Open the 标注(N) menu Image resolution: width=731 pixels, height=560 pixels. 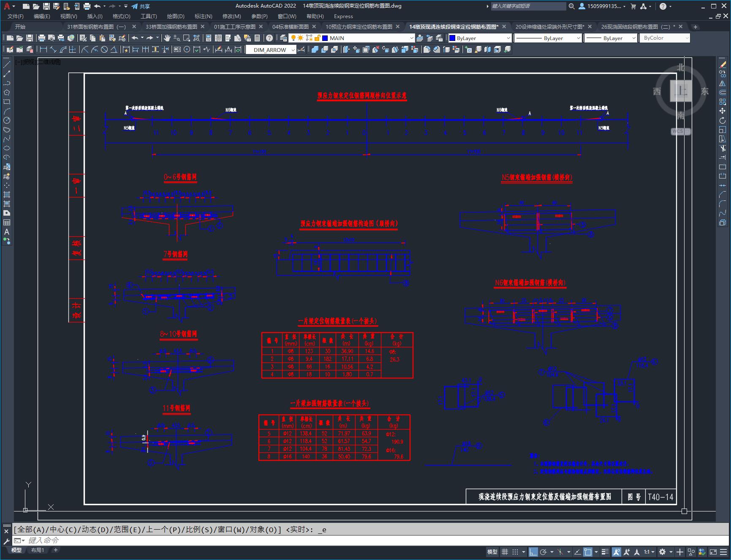pyautogui.click(x=203, y=16)
